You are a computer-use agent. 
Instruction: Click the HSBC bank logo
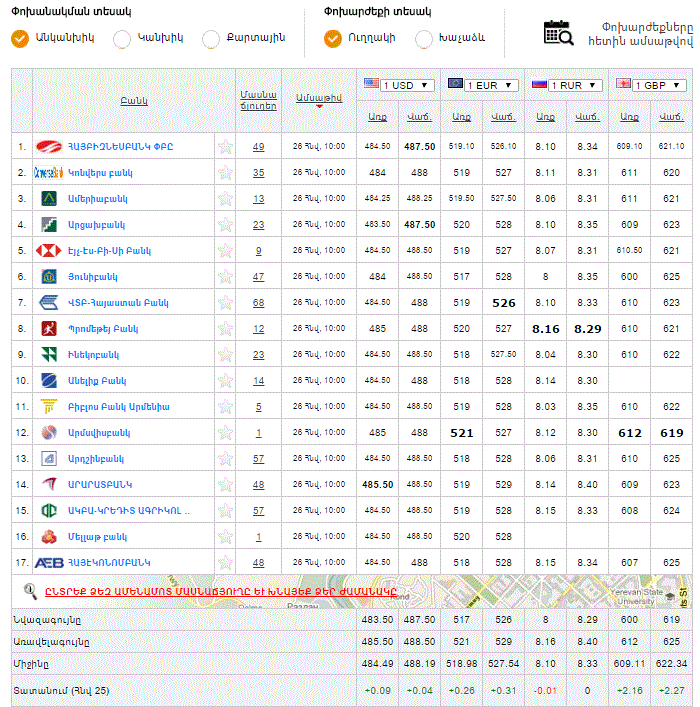[49, 250]
